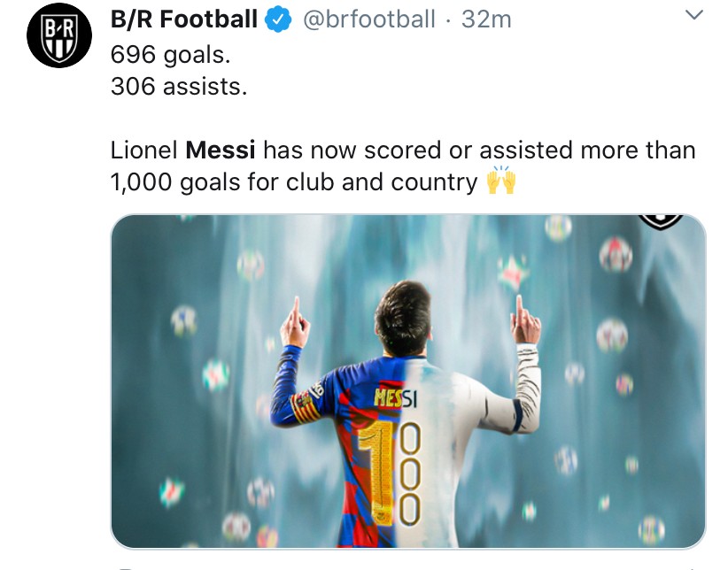
Task: Click the "696 goals." text line
Action: [170, 54]
